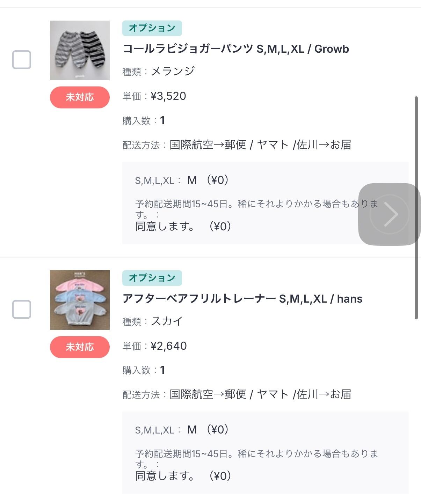Viewport: 421px width, 504px height.
Task: Click the M size option for jogger pants
Action: (x=192, y=180)
